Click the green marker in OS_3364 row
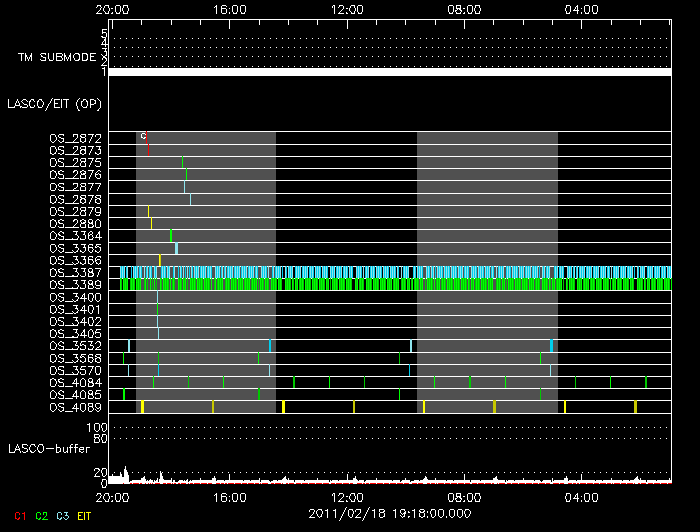 (x=171, y=236)
